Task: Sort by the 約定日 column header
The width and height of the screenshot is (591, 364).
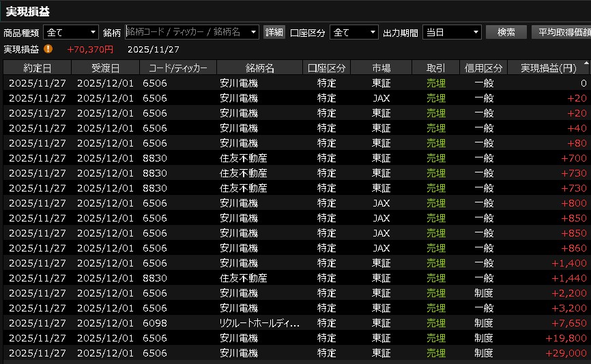Action: (37, 67)
